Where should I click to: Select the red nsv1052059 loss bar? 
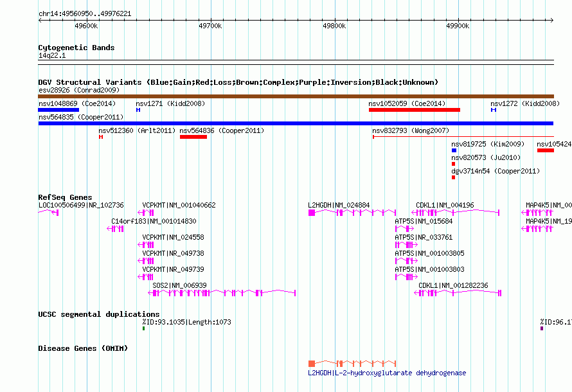415,110
